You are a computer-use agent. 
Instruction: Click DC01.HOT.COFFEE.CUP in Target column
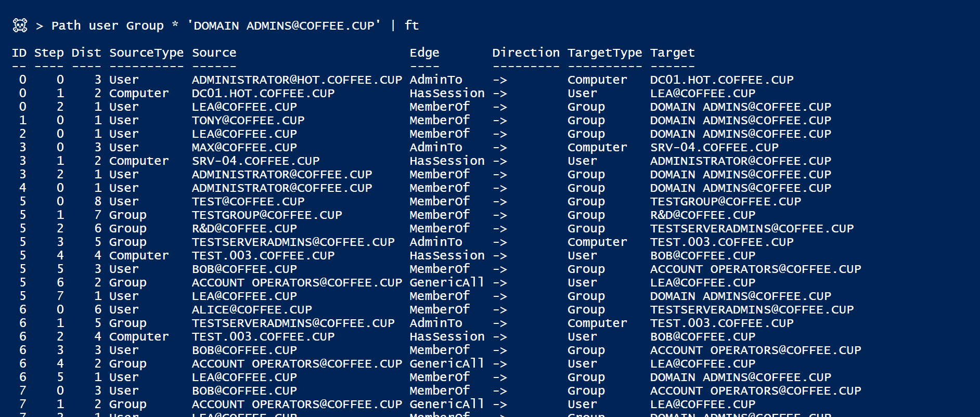722,80
